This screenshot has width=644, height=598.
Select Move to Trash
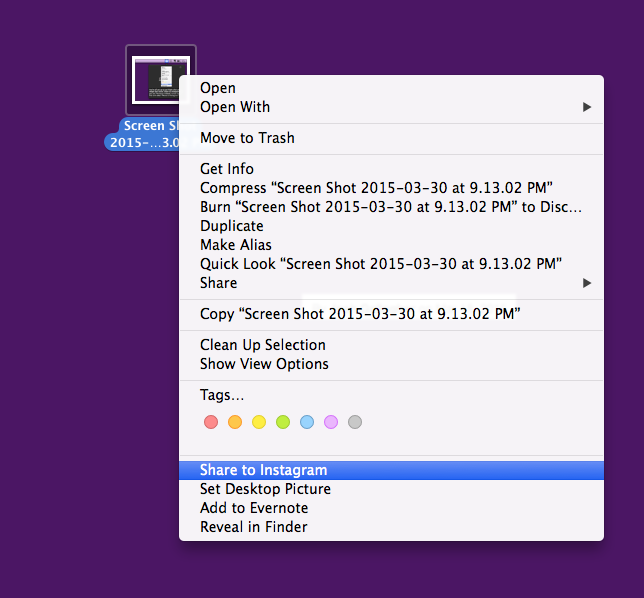click(391, 138)
